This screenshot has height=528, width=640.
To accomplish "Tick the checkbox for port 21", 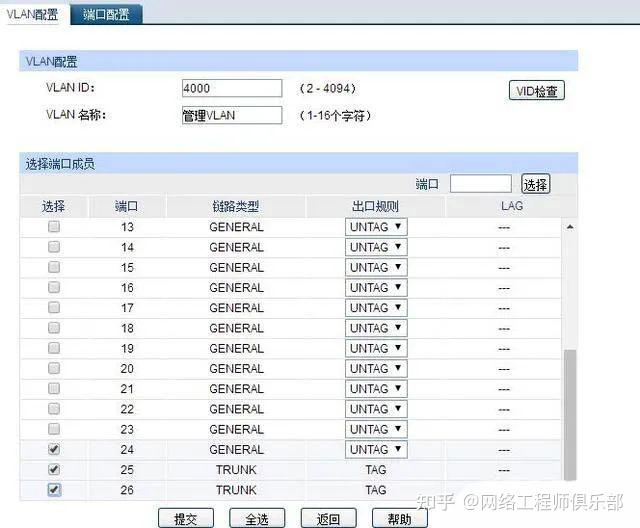I will pos(54,388).
